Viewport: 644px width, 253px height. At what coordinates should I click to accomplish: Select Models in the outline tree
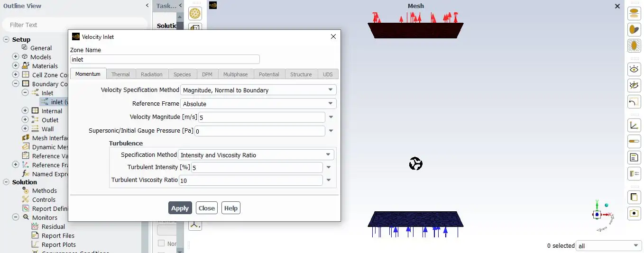coord(41,57)
